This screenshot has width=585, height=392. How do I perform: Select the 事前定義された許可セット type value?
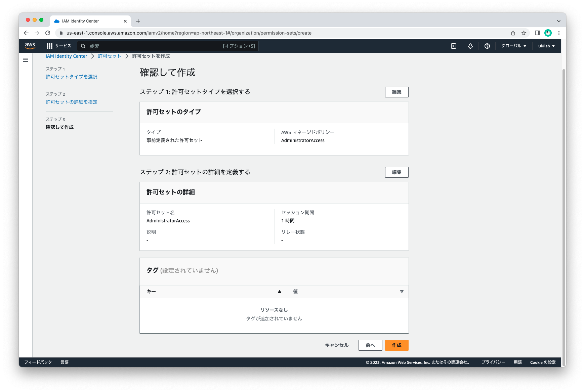[174, 140]
